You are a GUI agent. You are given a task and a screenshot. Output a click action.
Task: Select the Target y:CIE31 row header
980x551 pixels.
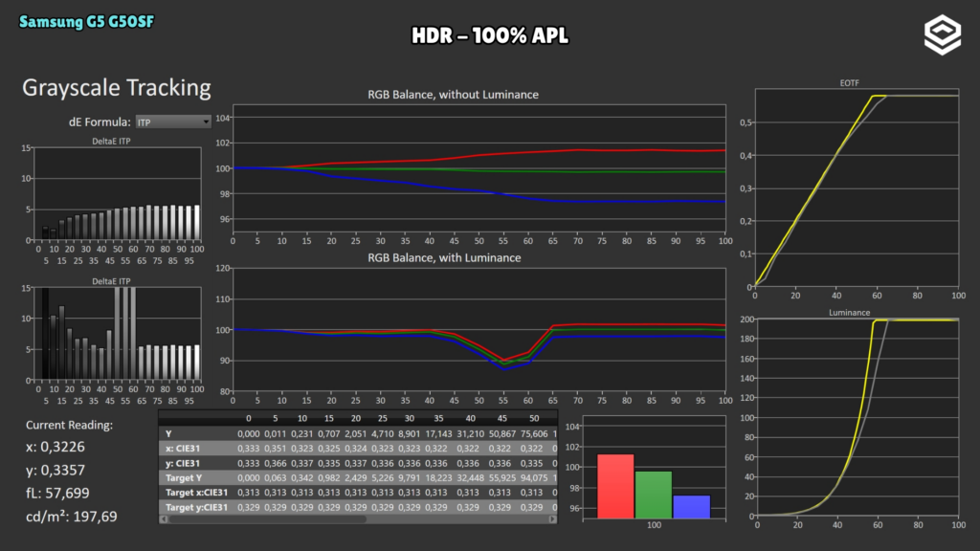[196, 507]
